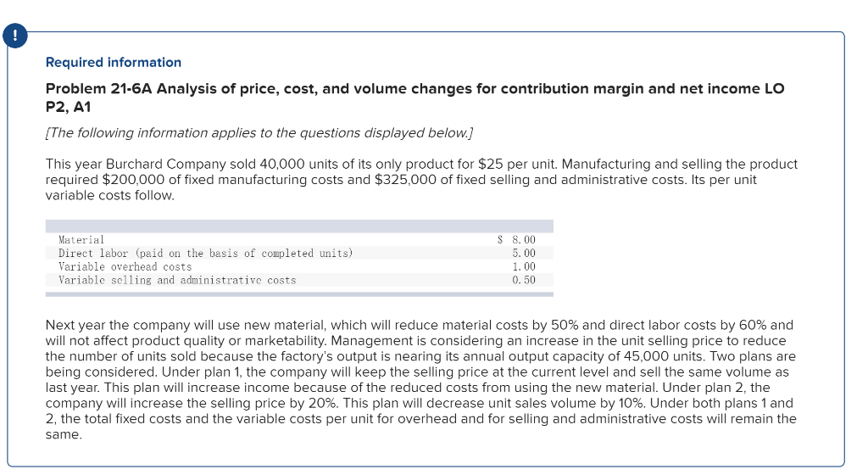Click the blue exclamation alert icon
Viewport: 868px width, 475px height.
tap(14, 36)
